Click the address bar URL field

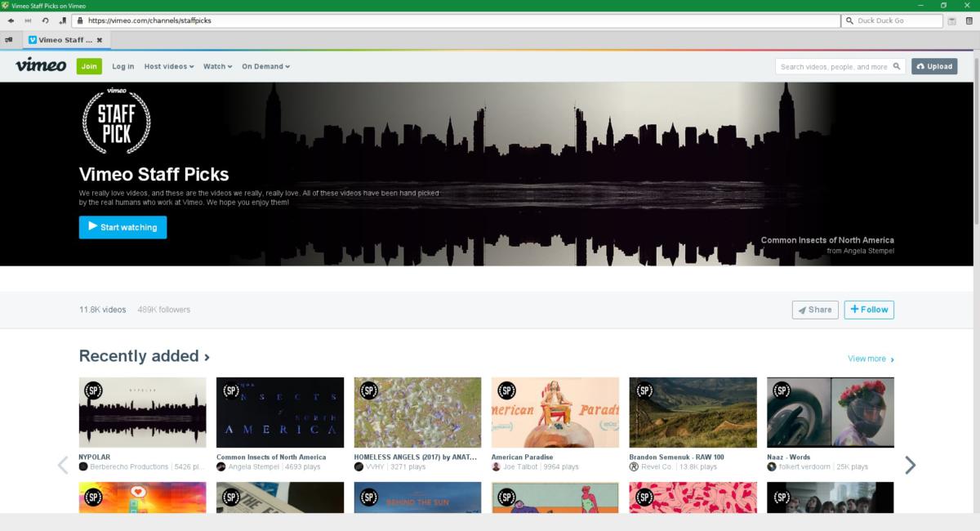pos(456,20)
